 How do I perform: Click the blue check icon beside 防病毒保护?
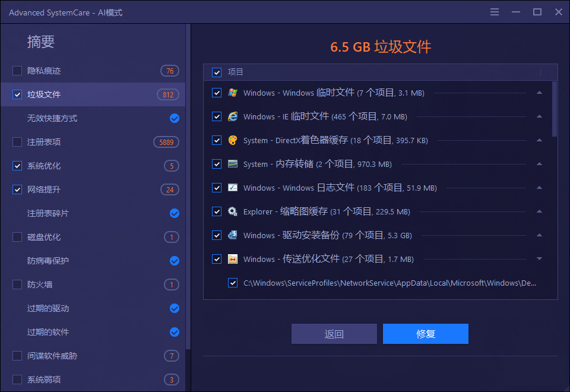[174, 261]
